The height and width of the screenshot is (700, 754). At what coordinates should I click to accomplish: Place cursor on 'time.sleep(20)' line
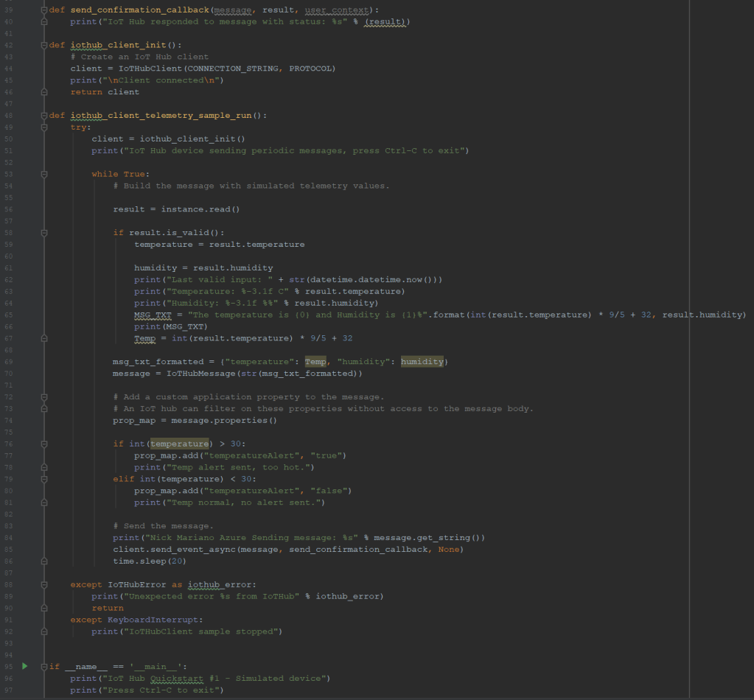click(x=150, y=561)
